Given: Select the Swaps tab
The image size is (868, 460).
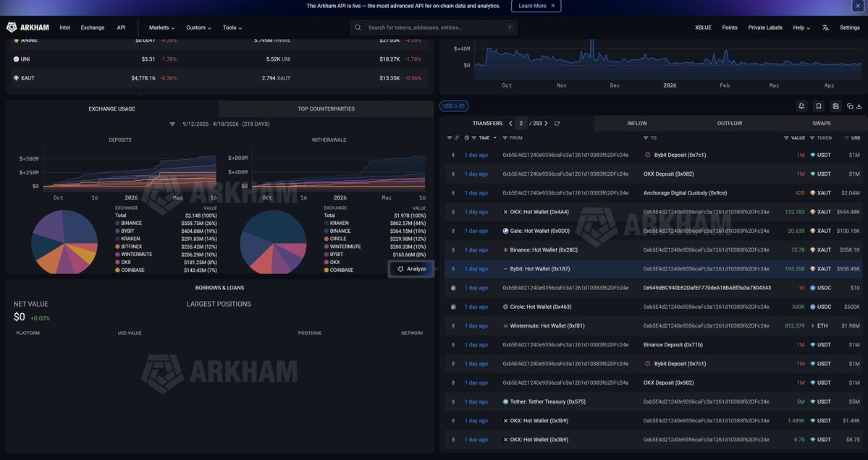Looking at the screenshot, I should (x=822, y=123).
